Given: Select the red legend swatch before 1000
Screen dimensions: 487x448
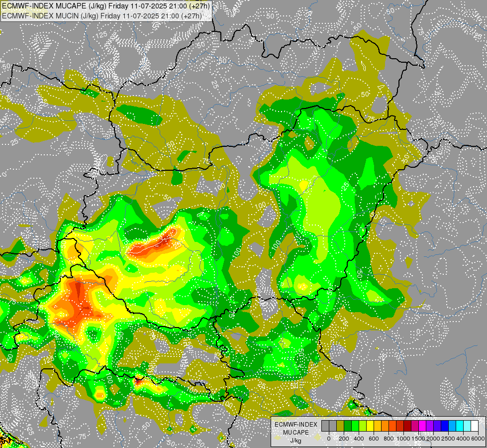Looking at the screenshot, I should [x=400, y=426].
